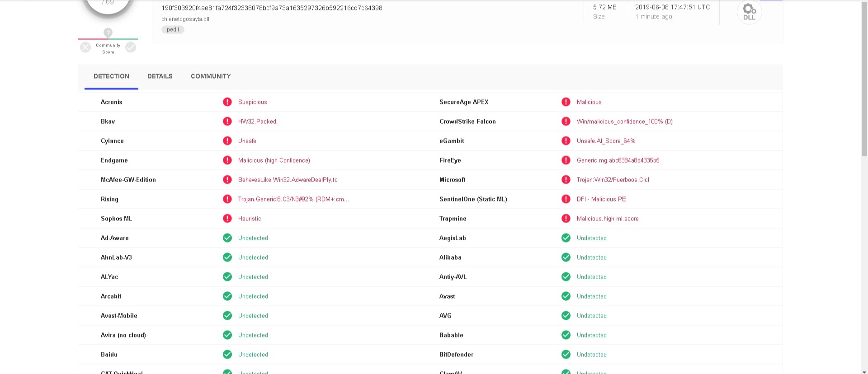Switch to the DETAILS tab
Screen dimensions: 868x374
[160, 76]
